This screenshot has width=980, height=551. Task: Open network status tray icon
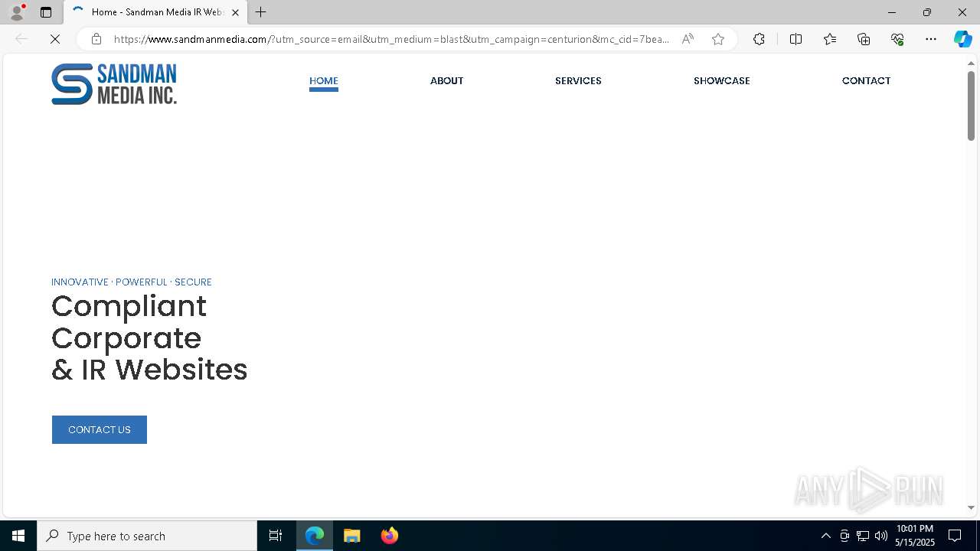pos(863,536)
